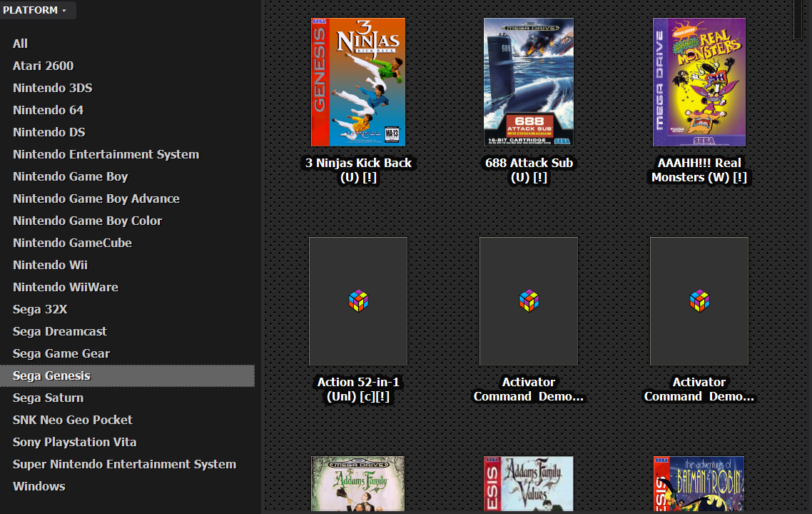Choose Nintendo Game Boy Color platform

click(x=87, y=221)
